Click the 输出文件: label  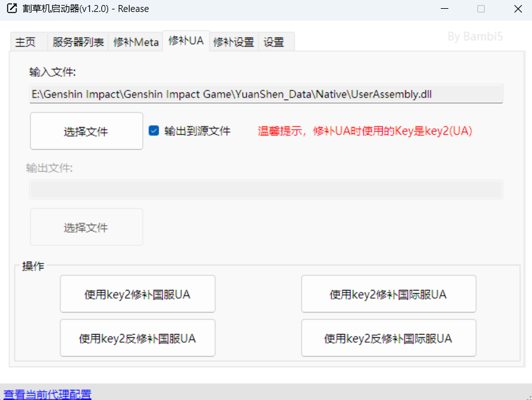(x=49, y=168)
